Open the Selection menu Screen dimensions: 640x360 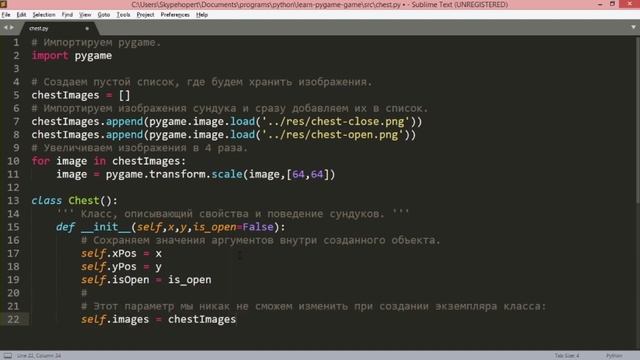(44, 15)
